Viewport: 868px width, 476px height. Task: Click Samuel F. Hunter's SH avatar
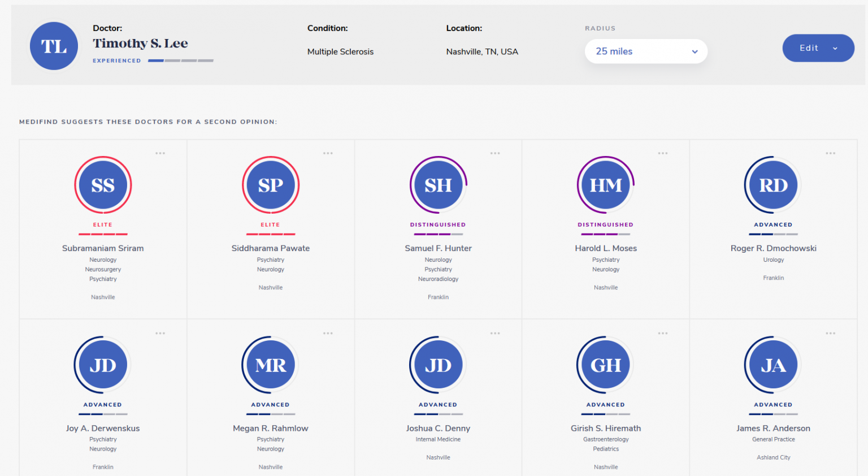click(x=438, y=185)
